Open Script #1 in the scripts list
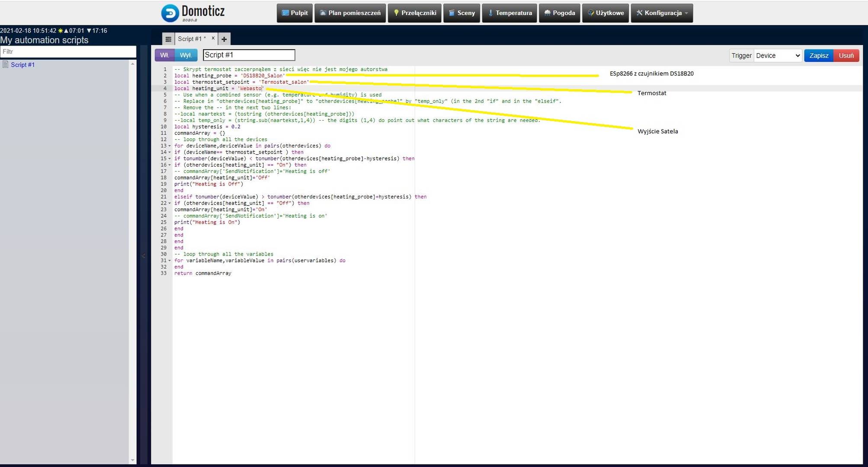 coord(22,64)
